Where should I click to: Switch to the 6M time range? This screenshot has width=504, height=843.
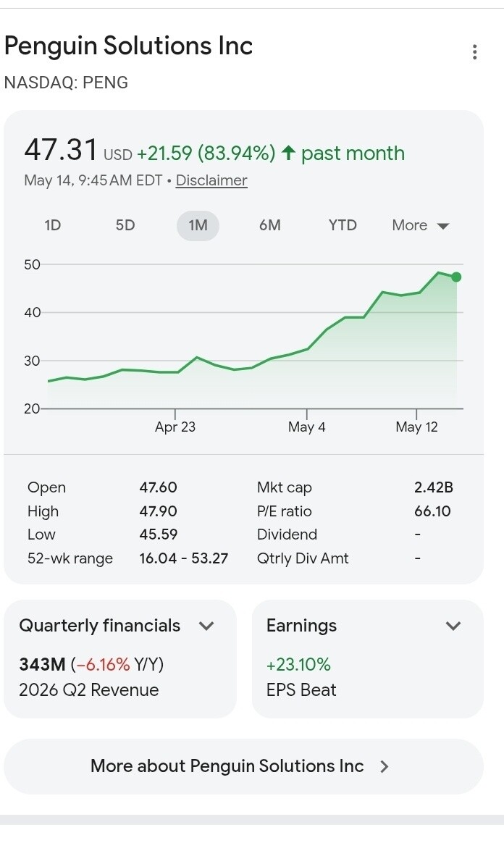click(269, 225)
